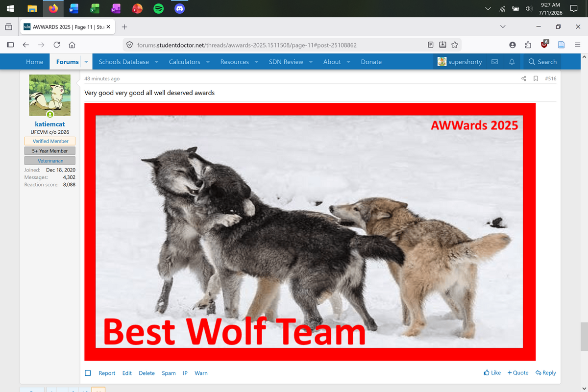The height and width of the screenshot is (392, 588).
Task: Open the Best Wolf Team image
Action: 310,232
